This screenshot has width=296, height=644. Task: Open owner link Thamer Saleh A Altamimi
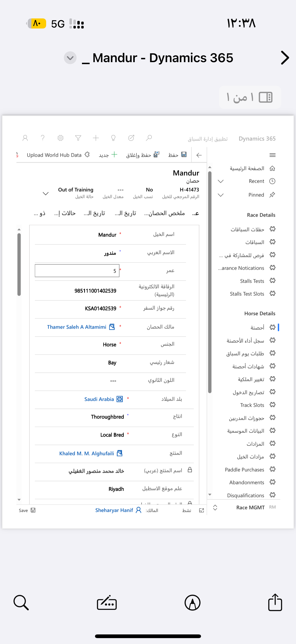pyautogui.click(x=77, y=327)
